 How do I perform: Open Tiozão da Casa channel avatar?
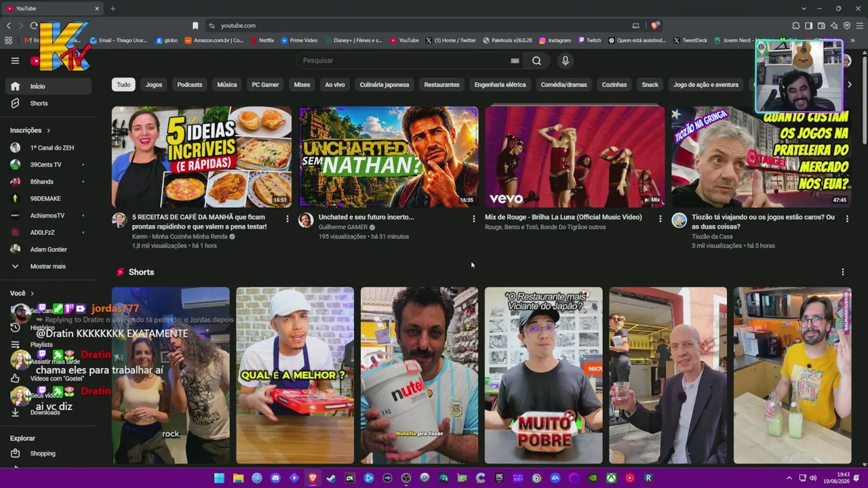[x=679, y=220]
